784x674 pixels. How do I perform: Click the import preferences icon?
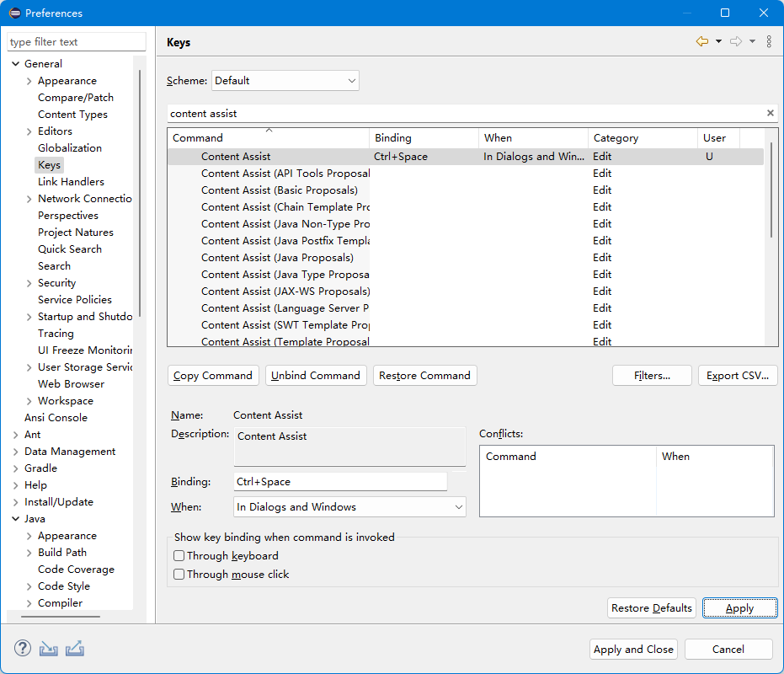click(x=48, y=649)
